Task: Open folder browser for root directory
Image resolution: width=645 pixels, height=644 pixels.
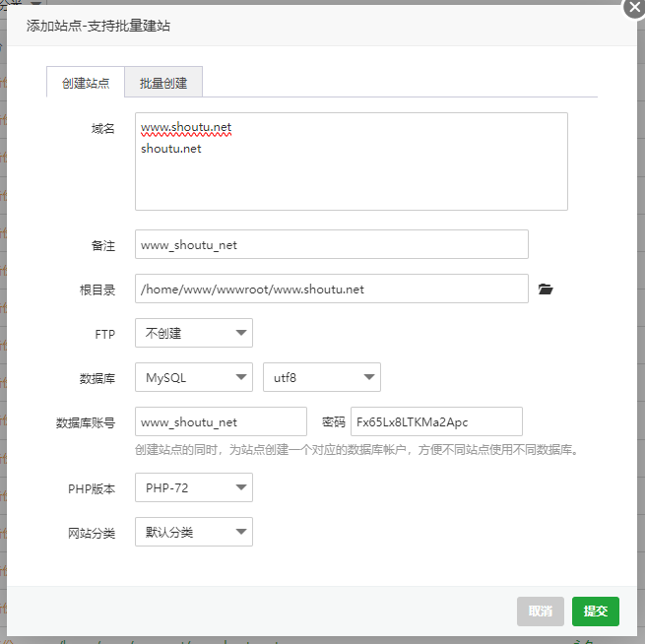Action: point(546,290)
